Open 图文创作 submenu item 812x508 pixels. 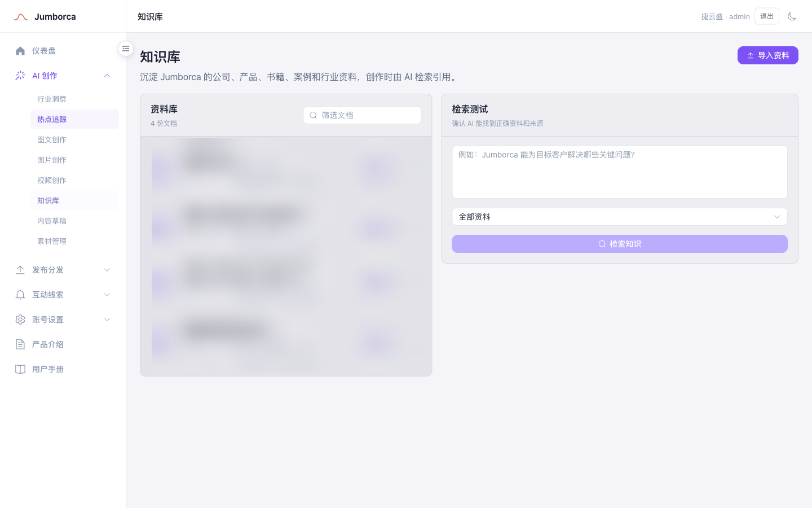74,139
